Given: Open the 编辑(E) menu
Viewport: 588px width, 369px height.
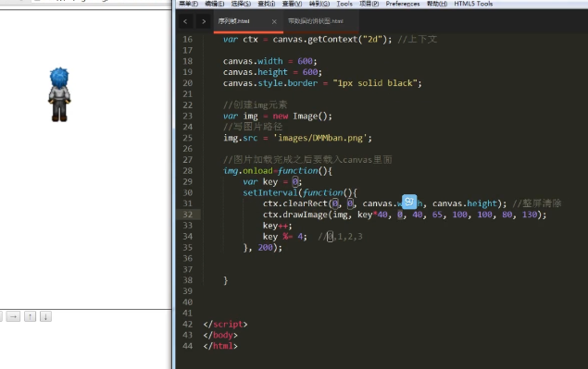Looking at the screenshot, I should [x=215, y=4].
